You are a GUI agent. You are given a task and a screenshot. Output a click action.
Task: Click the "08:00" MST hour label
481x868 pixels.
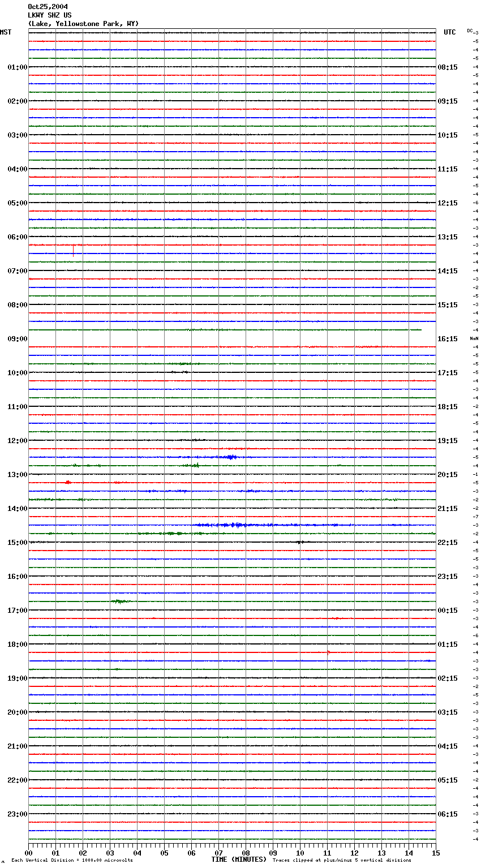pyautogui.click(x=18, y=305)
